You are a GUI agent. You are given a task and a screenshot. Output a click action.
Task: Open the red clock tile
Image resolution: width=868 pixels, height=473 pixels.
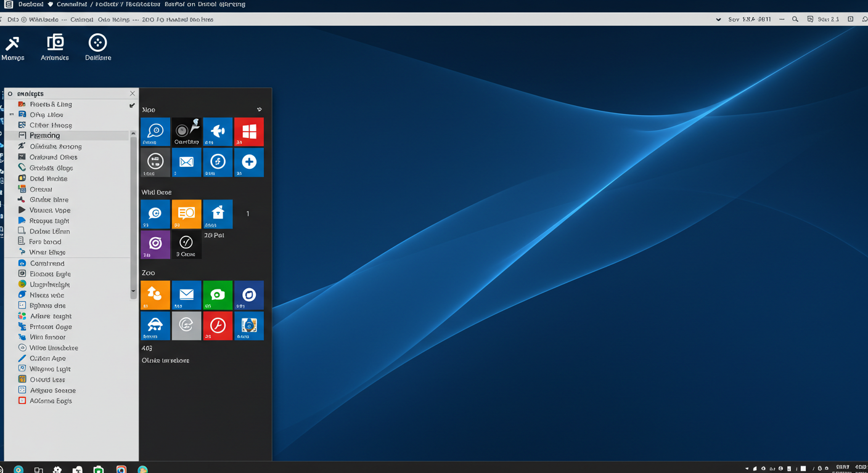tap(218, 326)
